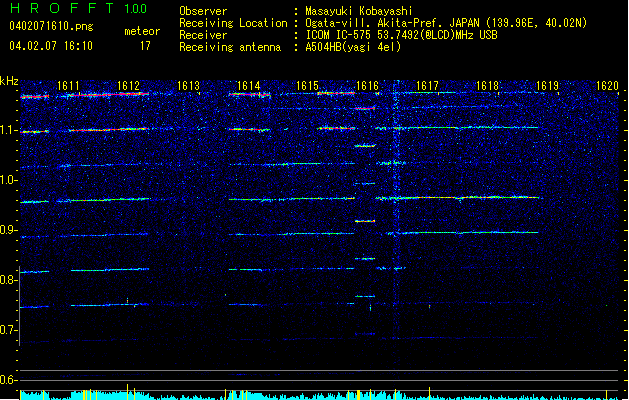Click the 1617 time axis label
The width and height of the screenshot is (629, 400).
(427, 86)
